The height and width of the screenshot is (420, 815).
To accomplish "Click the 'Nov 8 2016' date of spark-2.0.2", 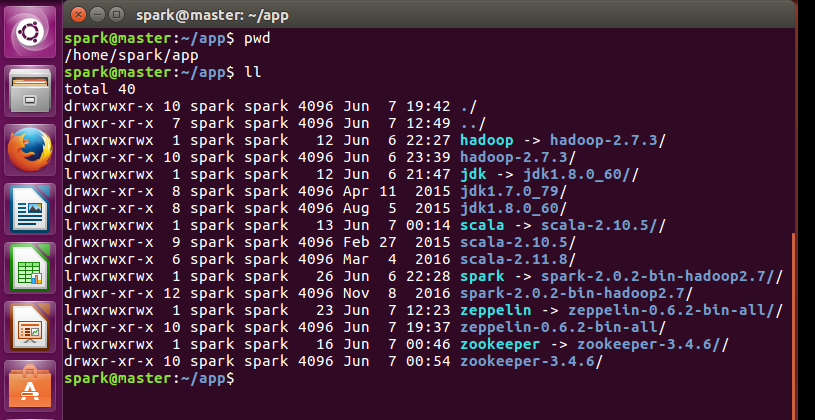I will 397,293.
